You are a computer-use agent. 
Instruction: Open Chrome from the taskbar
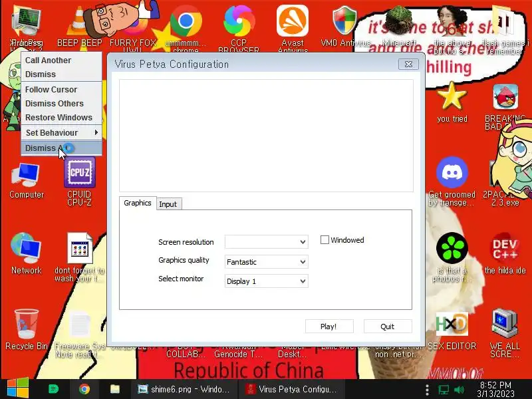click(x=84, y=389)
